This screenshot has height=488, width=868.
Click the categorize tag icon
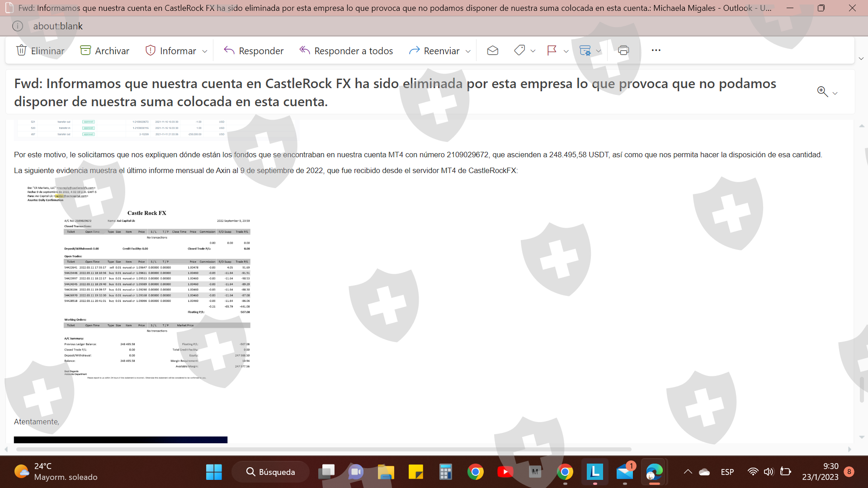(519, 50)
